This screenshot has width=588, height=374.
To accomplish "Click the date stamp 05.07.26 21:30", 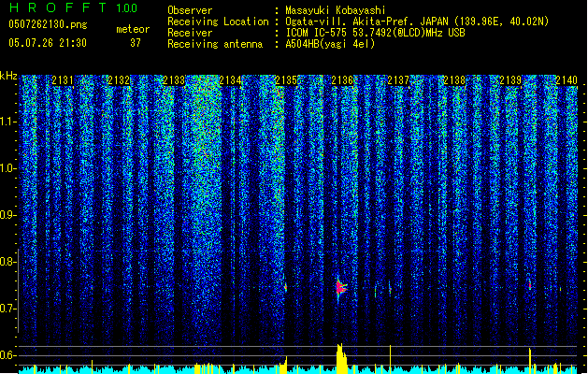I will (48, 43).
